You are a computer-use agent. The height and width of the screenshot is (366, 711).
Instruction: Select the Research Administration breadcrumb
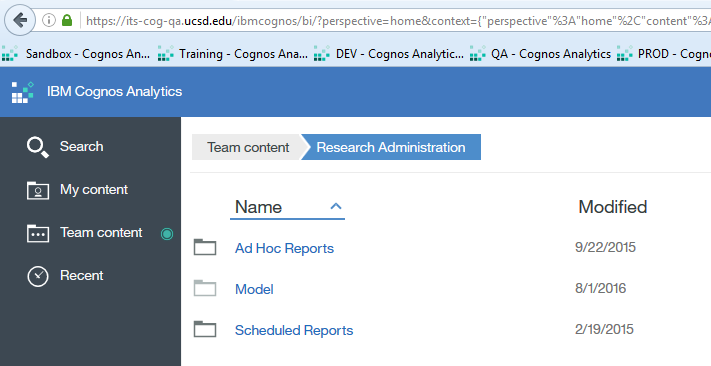(x=391, y=147)
